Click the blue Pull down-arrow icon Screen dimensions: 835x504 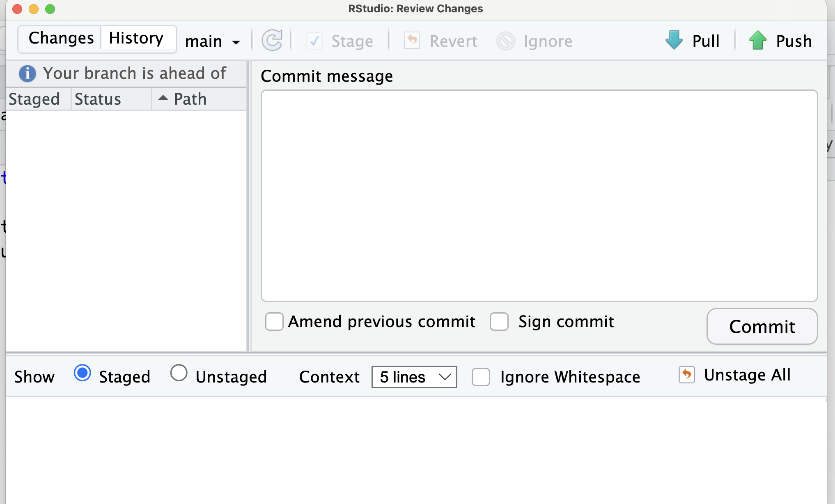[674, 40]
